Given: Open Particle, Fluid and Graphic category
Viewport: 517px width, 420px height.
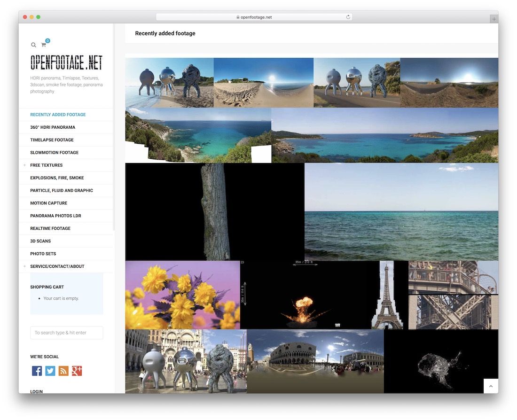Looking at the screenshot, I should [62, 191].
